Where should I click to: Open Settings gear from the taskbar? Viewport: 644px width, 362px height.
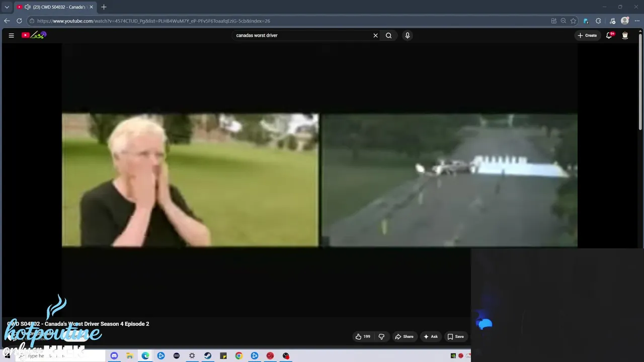pos(192,356)
